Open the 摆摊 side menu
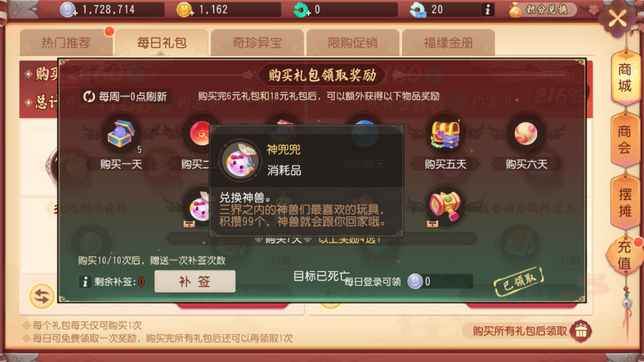The height and width of the screenshot is (362, 644). [x=624, y=202]
